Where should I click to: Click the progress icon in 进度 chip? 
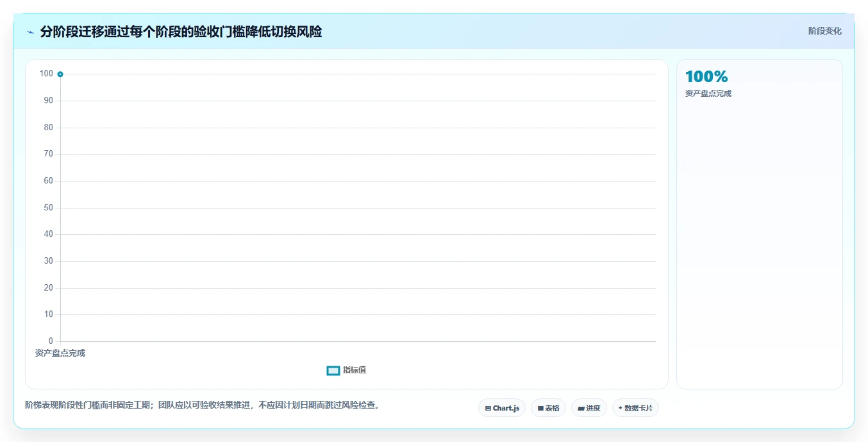[x=581, y=409]
